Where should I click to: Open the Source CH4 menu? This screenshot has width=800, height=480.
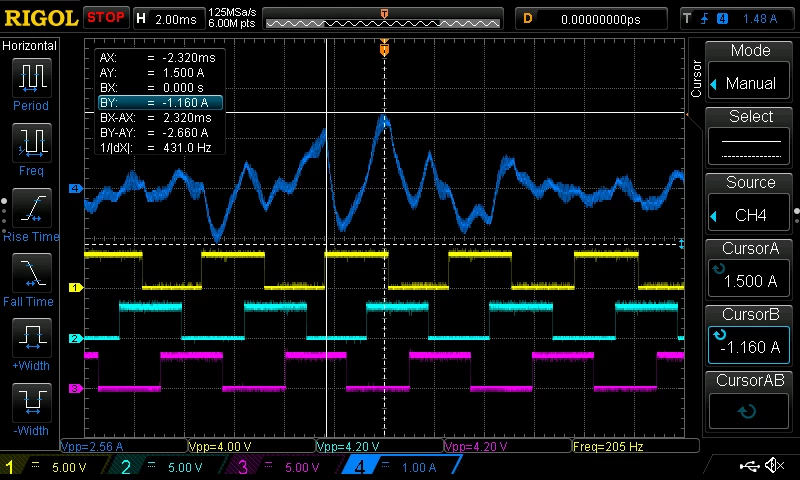click(x=749, y=215)
